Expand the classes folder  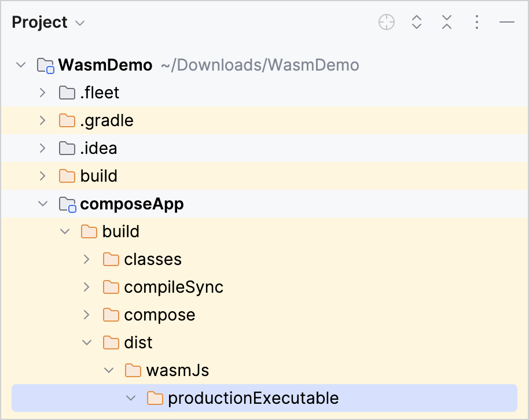click(87, 259)
